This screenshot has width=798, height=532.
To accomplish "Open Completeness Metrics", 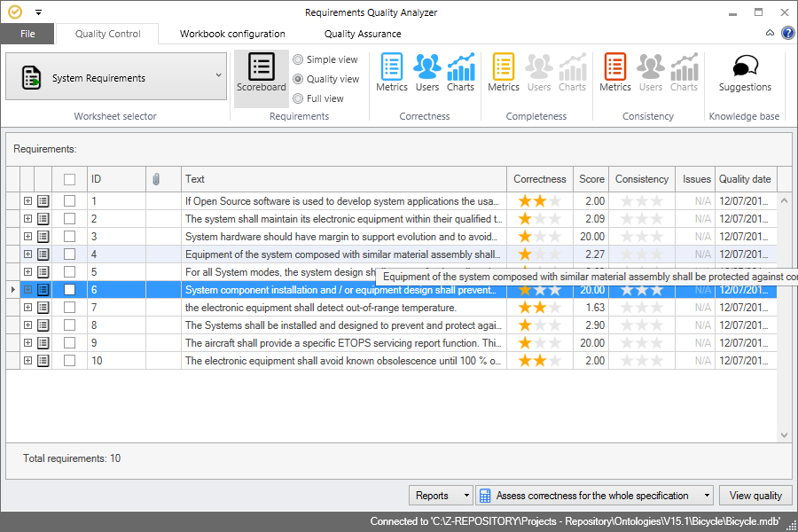I will tap(504, 73).
